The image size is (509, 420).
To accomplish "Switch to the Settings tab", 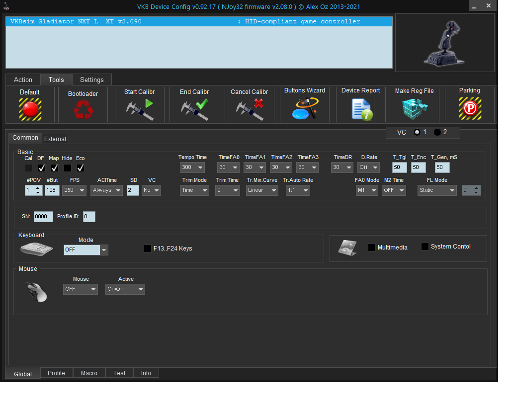I will 92,80.
